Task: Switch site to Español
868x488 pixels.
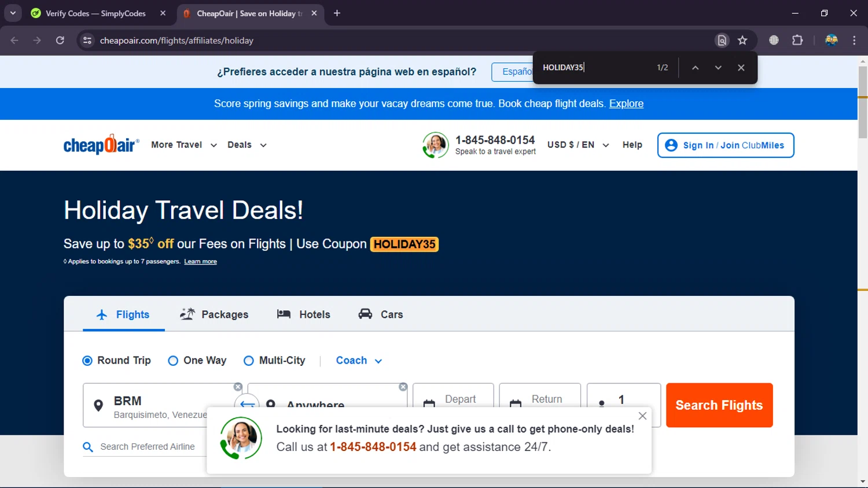Action: coord(512,72)
